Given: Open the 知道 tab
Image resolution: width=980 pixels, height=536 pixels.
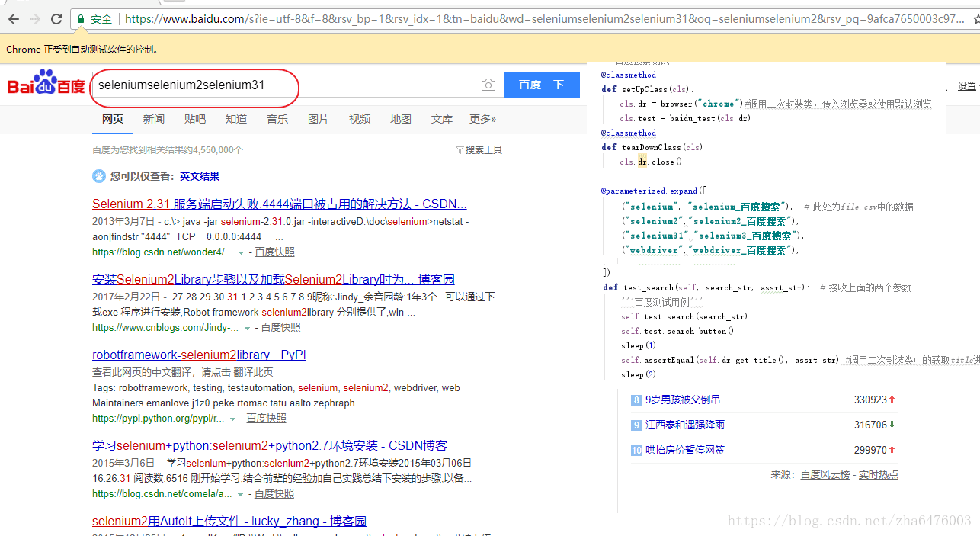Looking at the screenshot, I should (236, 119).
